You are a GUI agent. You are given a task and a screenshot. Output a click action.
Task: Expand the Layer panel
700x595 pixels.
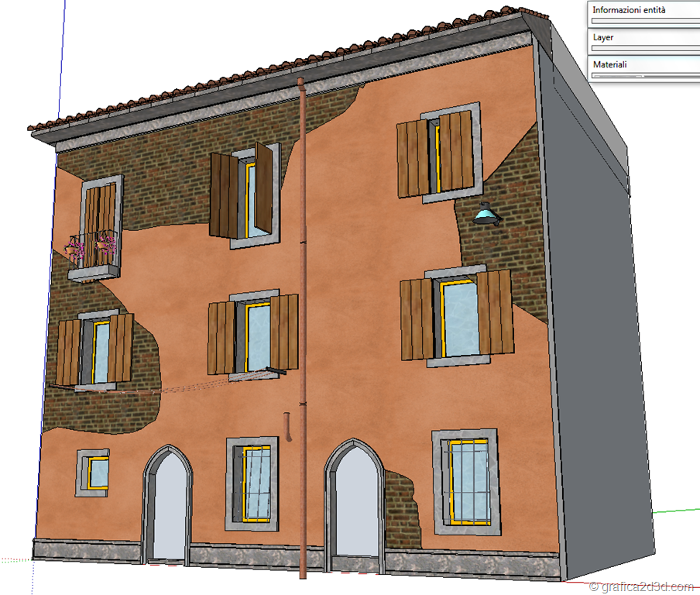pos(604,37)
